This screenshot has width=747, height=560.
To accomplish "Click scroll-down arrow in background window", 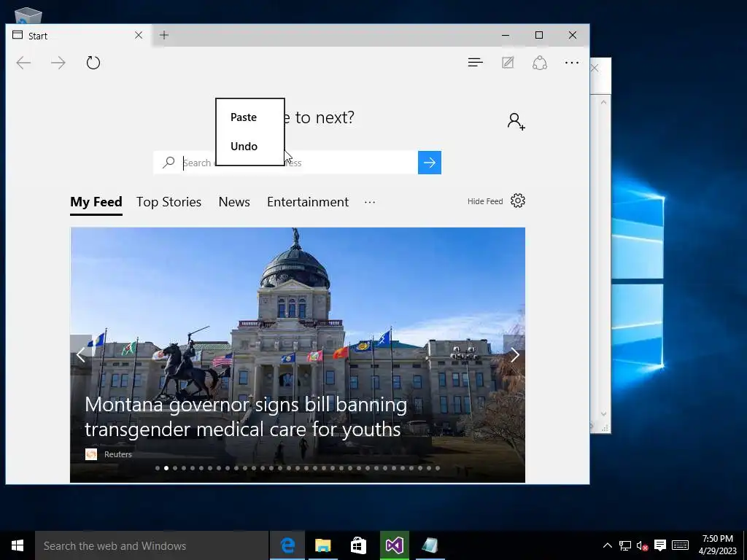I will (x=603, y=414).
